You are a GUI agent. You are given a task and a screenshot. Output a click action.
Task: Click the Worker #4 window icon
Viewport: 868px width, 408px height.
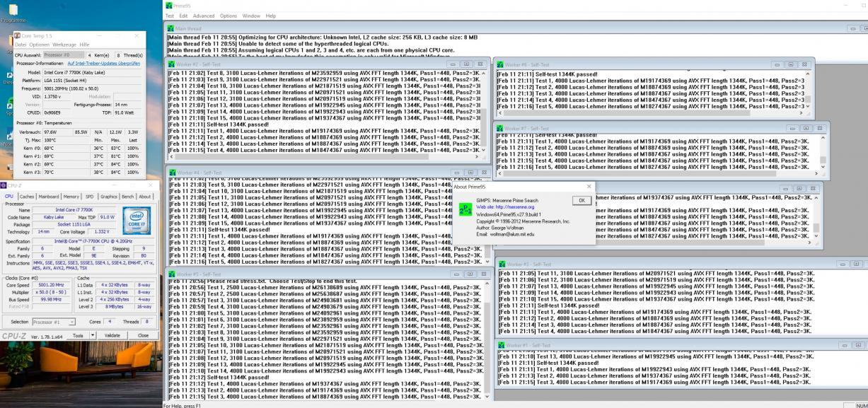coord(171,173)
